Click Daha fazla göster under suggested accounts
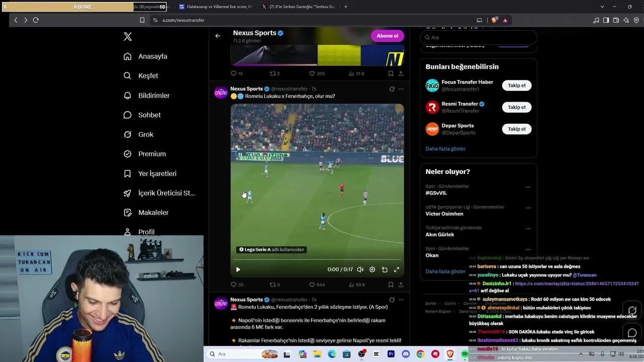This screenshot has width=644, height=362. coord(445,149)
